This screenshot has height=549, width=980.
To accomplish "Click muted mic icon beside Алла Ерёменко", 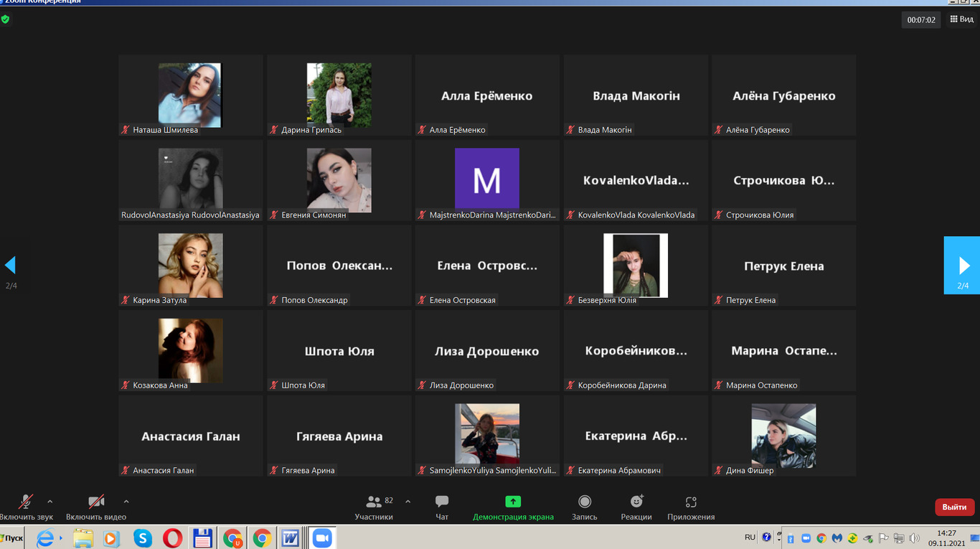I will 423,130.
